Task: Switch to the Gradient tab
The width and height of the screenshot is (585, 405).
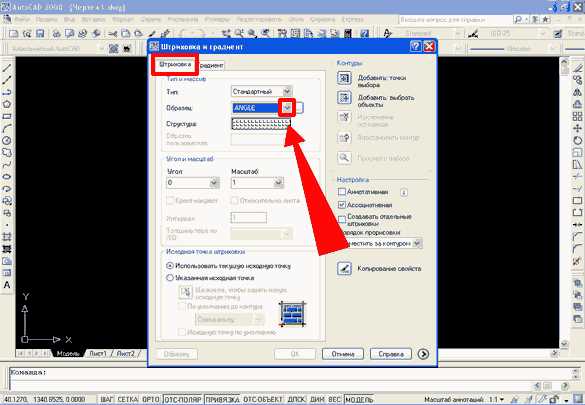Action: 211,65
